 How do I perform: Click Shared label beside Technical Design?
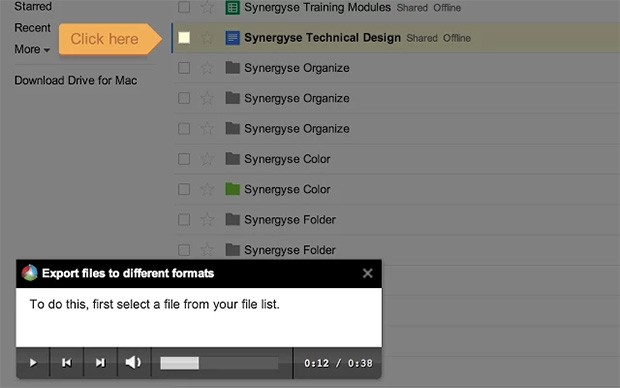click(422, 38)
